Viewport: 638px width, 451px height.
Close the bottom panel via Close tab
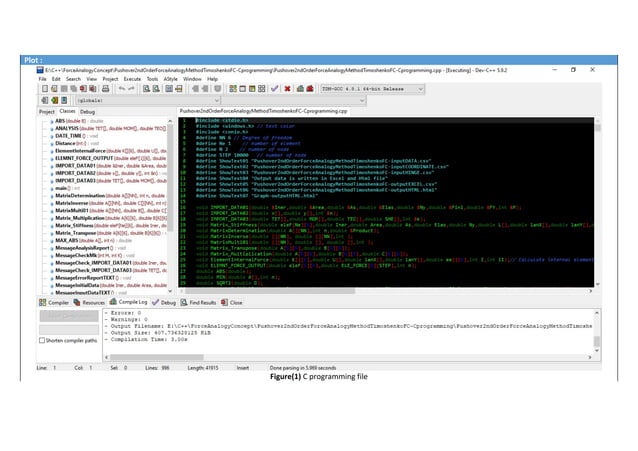click(235, 301)
